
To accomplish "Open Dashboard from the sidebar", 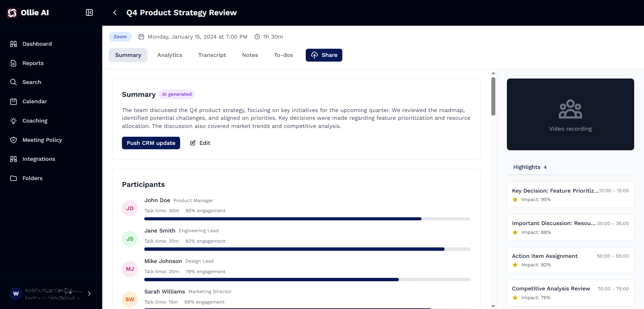I will point(37,44).
